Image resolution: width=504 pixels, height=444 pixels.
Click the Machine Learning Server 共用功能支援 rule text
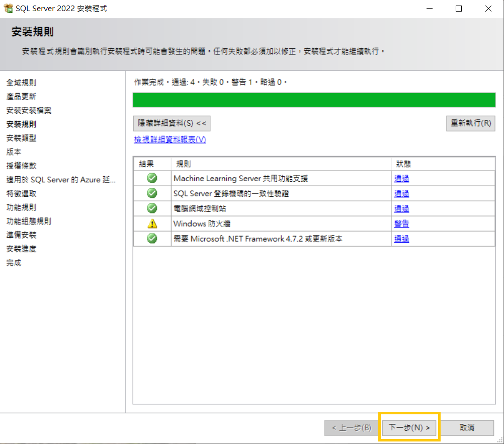(240, 178)
